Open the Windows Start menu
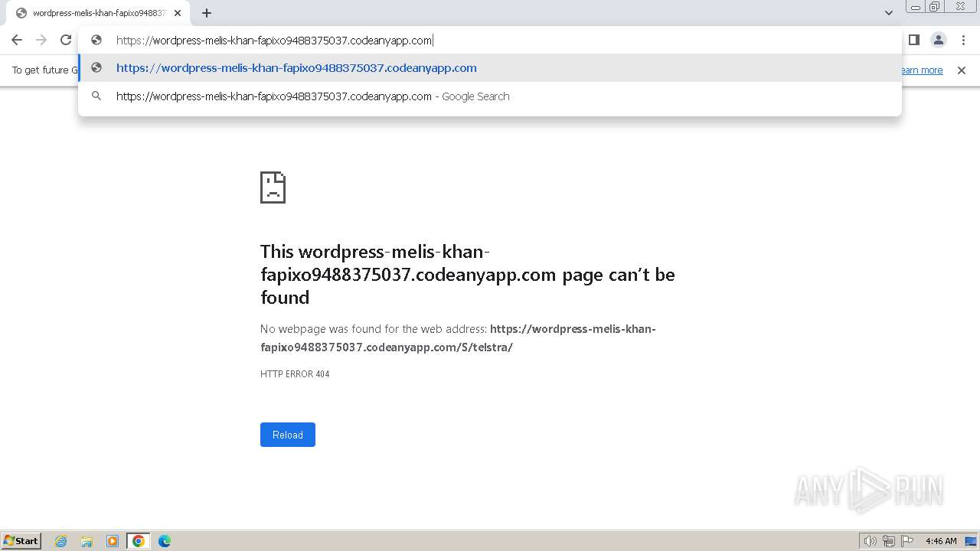This screenshot has width=980, height=551. click(x=21, y=541)
